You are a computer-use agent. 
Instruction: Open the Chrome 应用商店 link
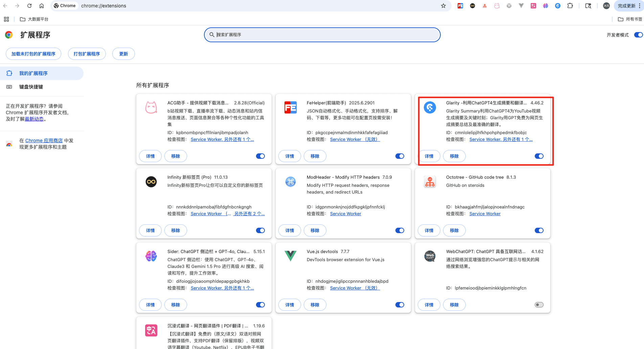coord(44,141)
